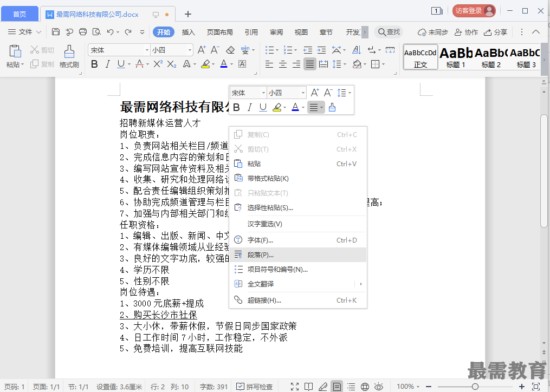
Task: Click the center alignment icon in ribbon
Action: (x=283, y=64)
